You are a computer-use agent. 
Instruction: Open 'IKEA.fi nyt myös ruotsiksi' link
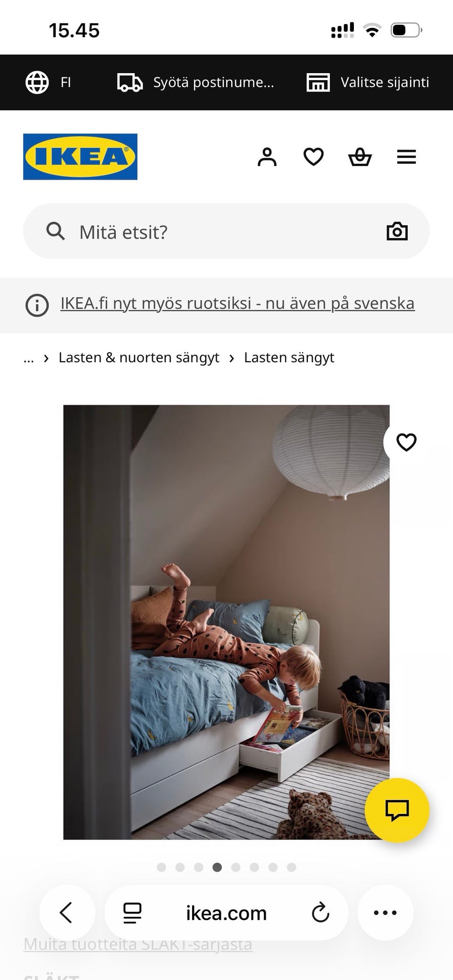(237, 303)
